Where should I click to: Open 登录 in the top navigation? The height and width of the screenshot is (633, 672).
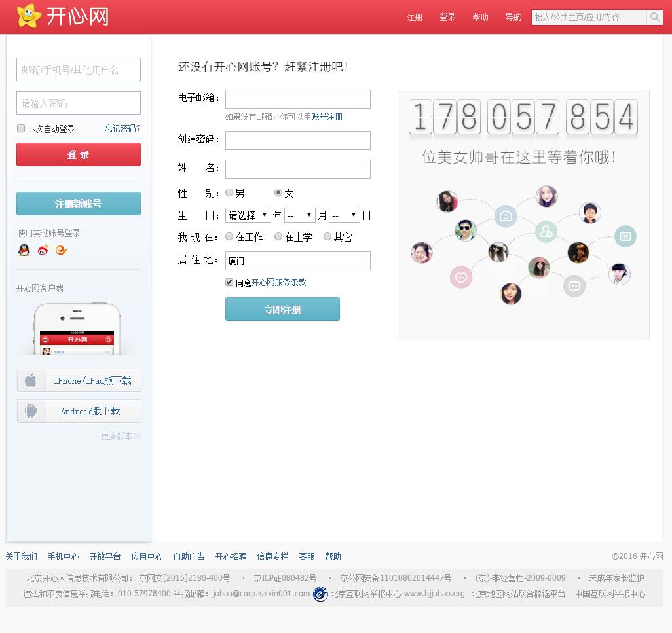coord(447,17)
